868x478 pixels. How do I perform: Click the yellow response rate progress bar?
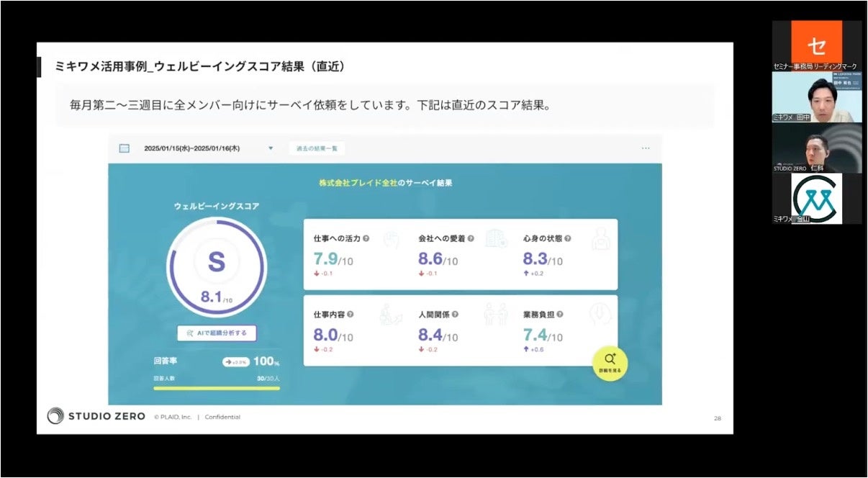pos(217,388)
